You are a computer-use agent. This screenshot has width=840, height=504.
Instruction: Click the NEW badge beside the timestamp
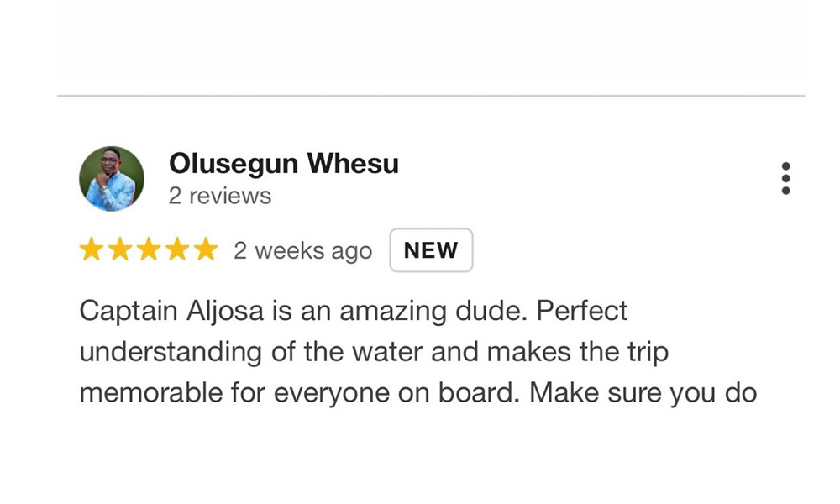click(431, 250)
